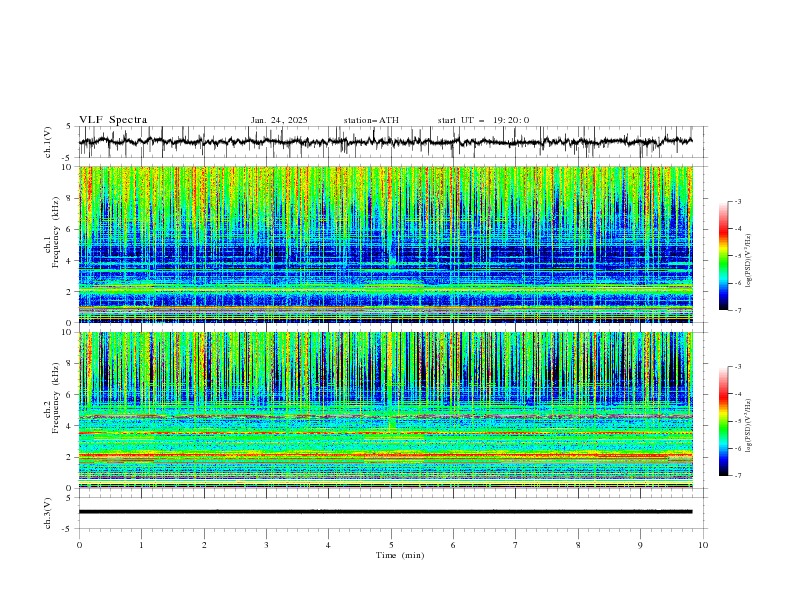The height and width of the screenshot is (612, 792).
Task: Click the ch.1 voltage waveform trace
Action: [385, 142]
